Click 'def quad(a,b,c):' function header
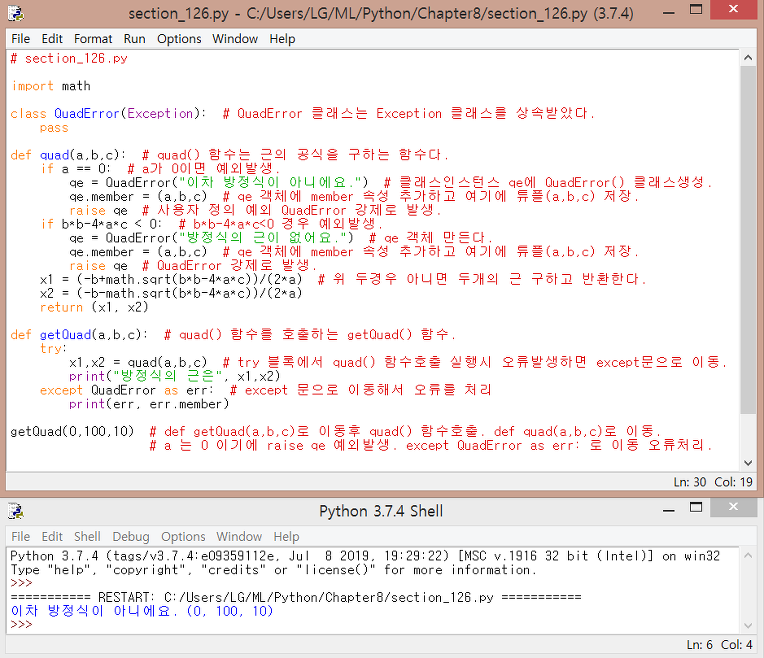The image size is (764, 658). (x=68, y=155)
